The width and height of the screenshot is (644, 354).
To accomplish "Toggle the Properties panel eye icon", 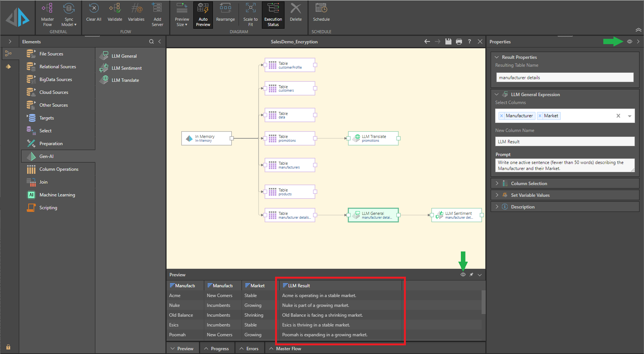I will [629, 41].
